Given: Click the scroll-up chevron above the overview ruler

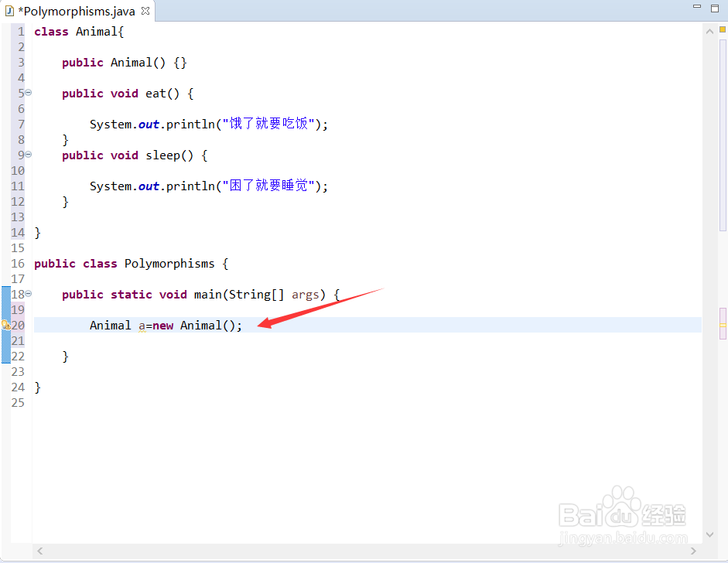Looking at the screenshot, I should [709, 31].
